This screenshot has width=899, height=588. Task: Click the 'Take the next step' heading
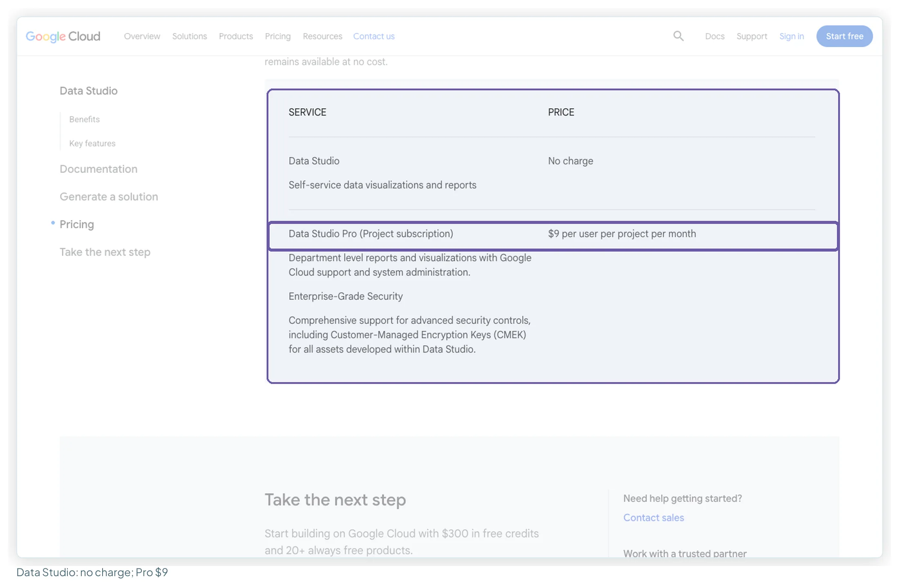[x=335, y=500]
